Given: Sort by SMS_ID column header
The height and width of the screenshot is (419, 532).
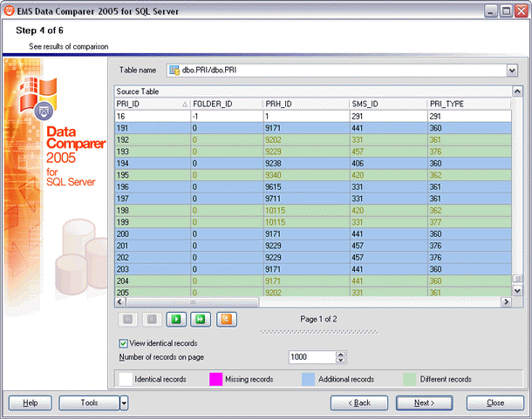Looking at the screenshot, I should 388,104.
